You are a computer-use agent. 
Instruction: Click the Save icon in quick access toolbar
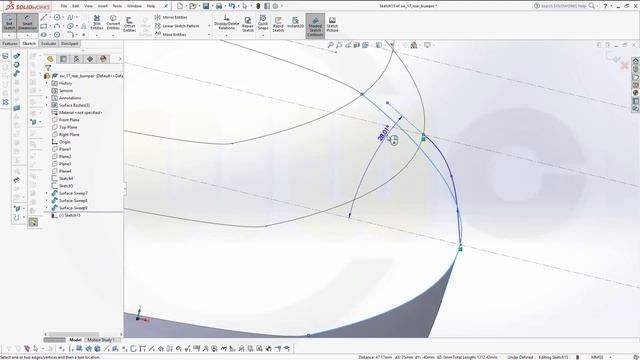[206, 6]
